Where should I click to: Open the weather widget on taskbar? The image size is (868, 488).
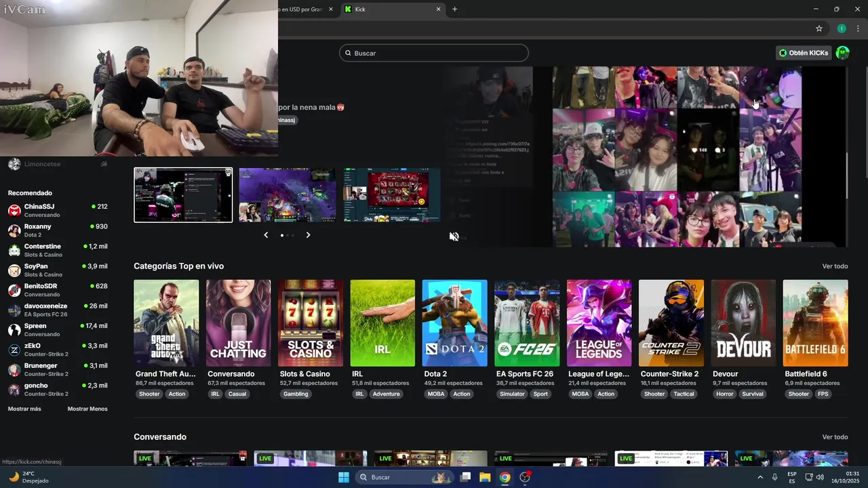[x=28, y=477]
